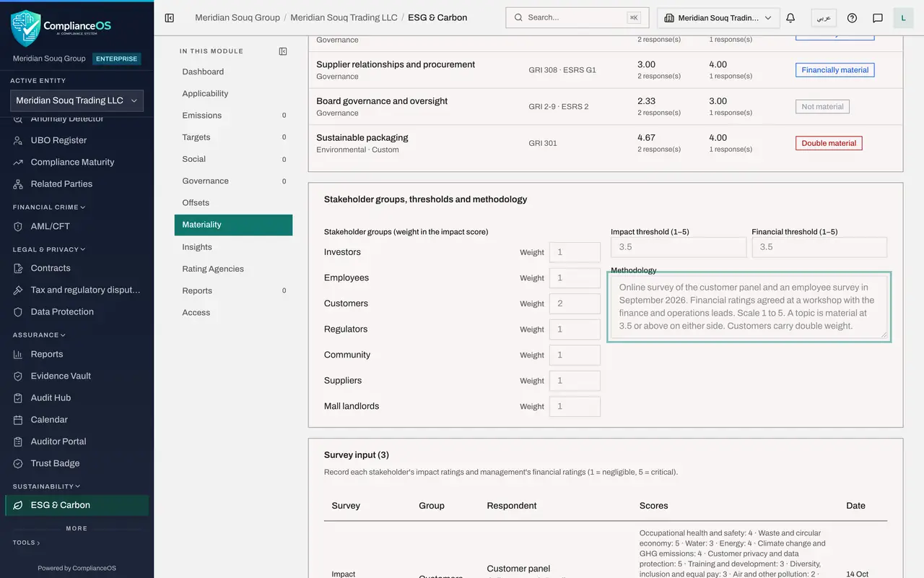Open the chat messages icon
Image resolution: width=924 pixels, height=578 pixels.
(878, 17)
